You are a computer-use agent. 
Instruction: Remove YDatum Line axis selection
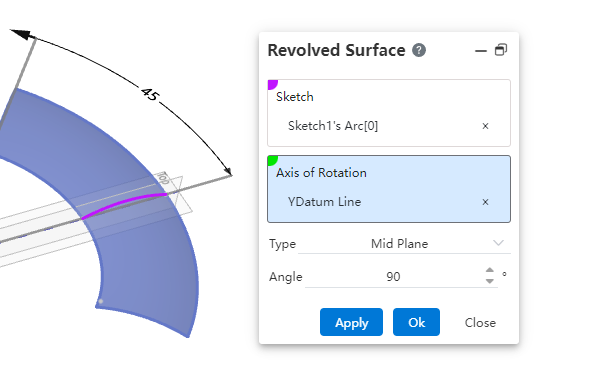point(485,202)
